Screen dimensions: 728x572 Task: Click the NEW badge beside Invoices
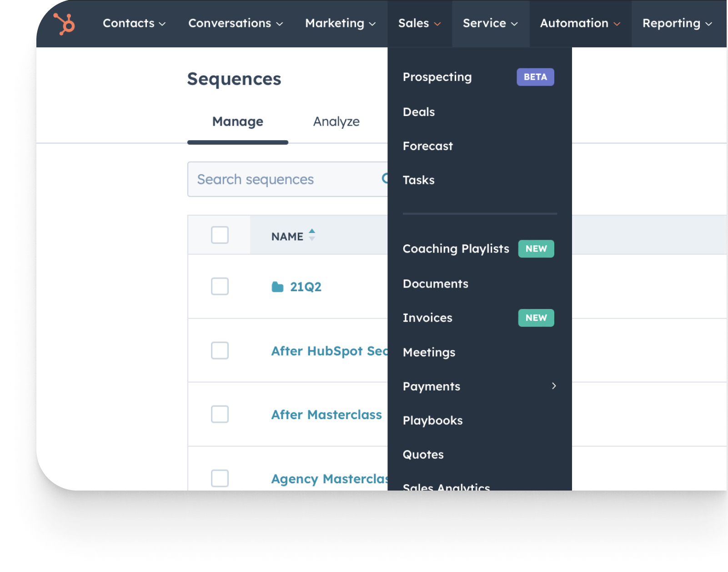[x=536, y=318]
